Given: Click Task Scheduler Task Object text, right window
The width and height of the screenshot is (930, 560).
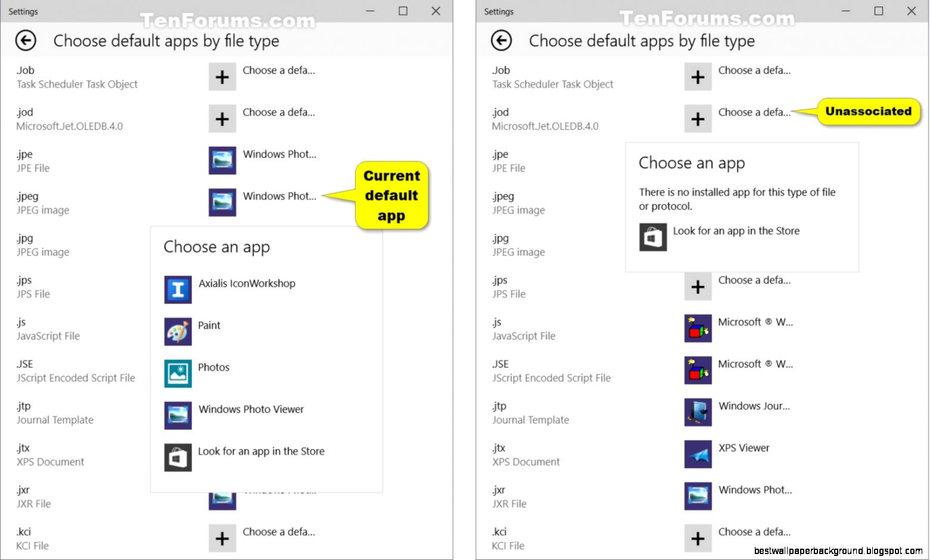Looking at the screenshot, I should tap(553, 85).
